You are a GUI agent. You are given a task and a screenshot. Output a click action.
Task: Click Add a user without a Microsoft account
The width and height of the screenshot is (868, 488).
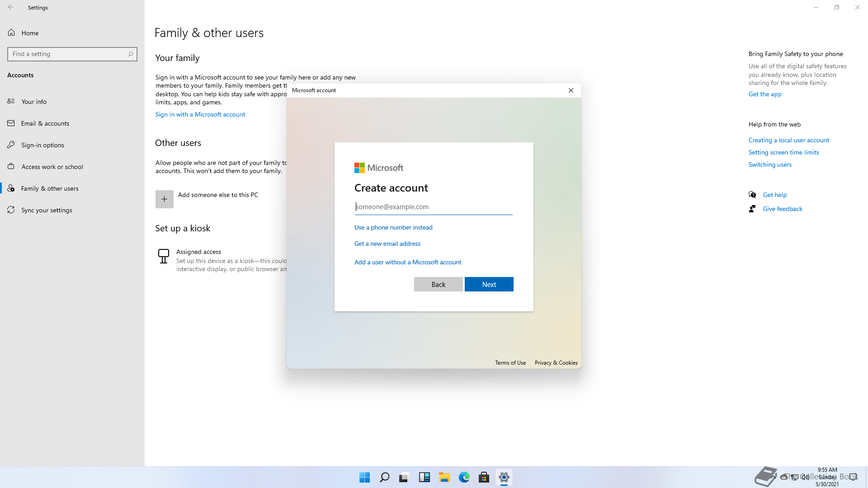tap(408, 262)
